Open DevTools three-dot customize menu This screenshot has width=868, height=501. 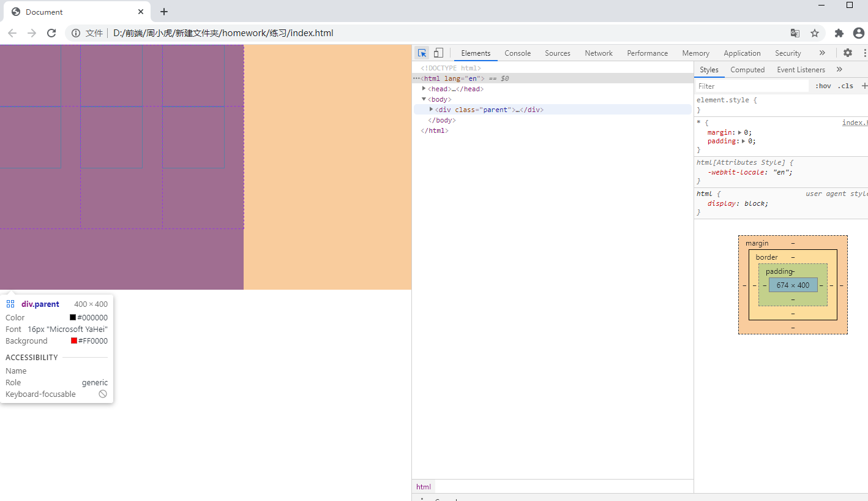864,53
